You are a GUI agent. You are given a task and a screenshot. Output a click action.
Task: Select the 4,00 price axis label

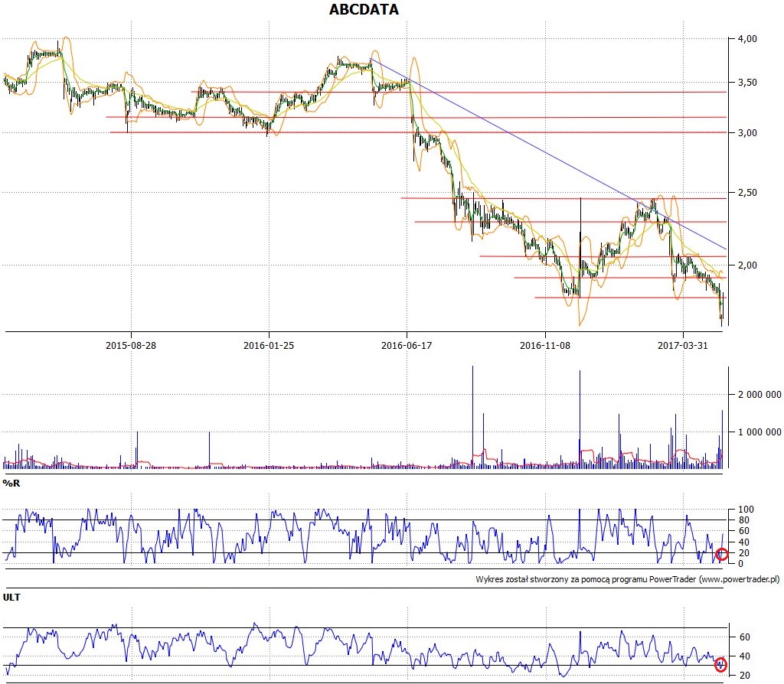[x=747, y=39]
